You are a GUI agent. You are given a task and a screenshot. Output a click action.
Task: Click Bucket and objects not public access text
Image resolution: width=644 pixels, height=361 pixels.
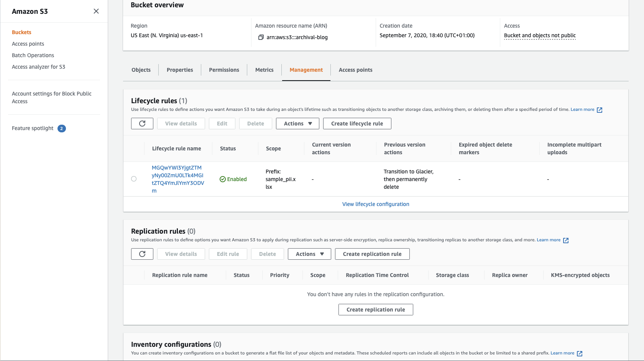540,35
